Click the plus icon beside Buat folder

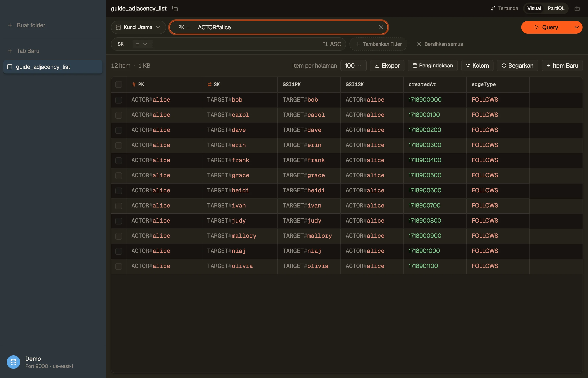pos(10,25)
